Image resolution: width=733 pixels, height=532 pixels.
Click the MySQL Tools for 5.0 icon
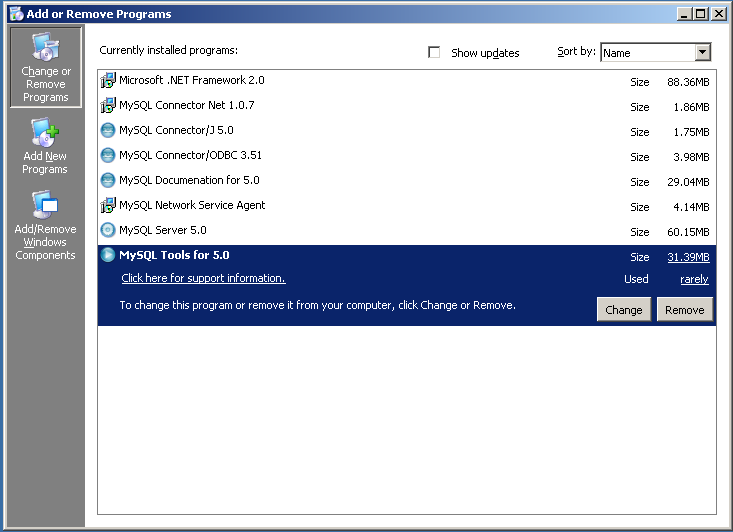tap(108, 256)
